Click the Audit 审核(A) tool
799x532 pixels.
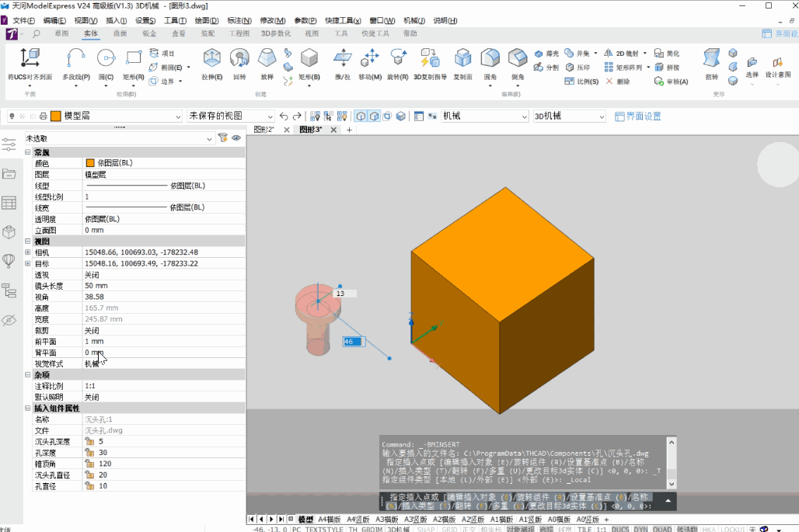[671, 82]
